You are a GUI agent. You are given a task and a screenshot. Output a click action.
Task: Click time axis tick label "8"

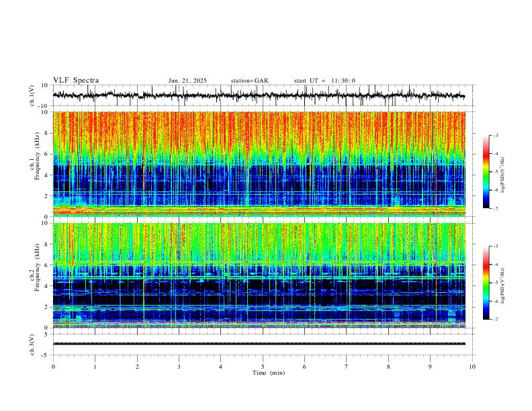click(388, 367)
